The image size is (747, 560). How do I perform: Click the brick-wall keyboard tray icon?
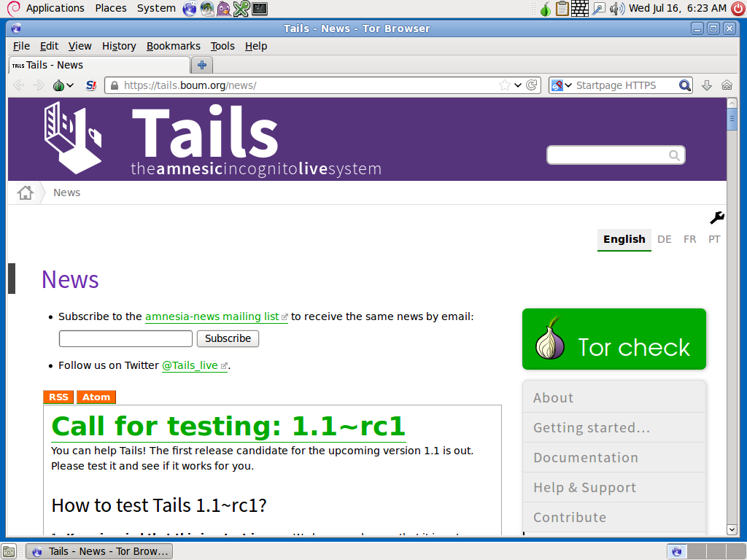tap(579, 8)
